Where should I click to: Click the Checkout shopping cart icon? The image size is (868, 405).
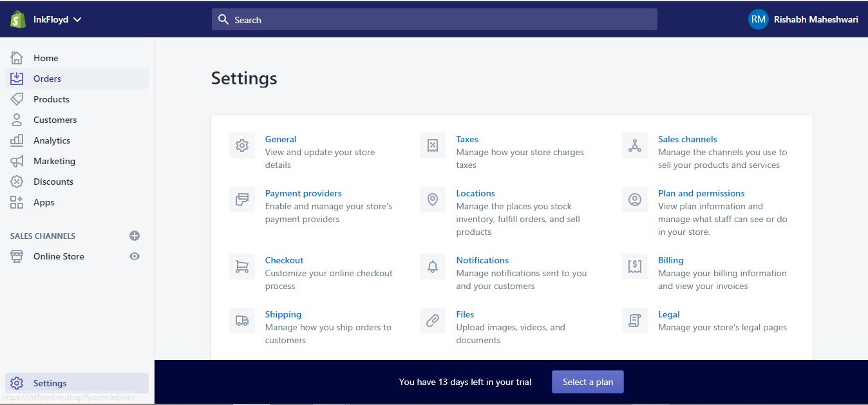242,267
